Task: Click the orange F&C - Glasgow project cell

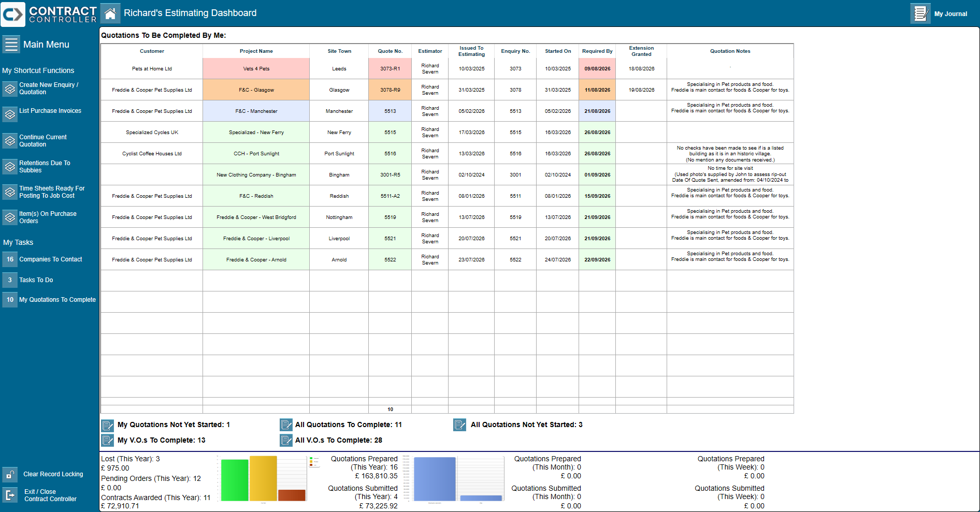Action: click(x=256, y=90)
